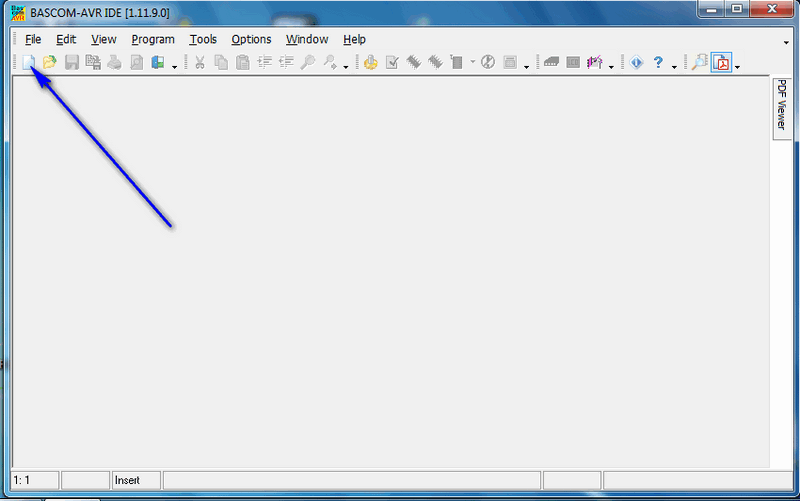Create a new file with the blank page icon
The height and width of the screenshot is (501, 800).
point(28,63)
